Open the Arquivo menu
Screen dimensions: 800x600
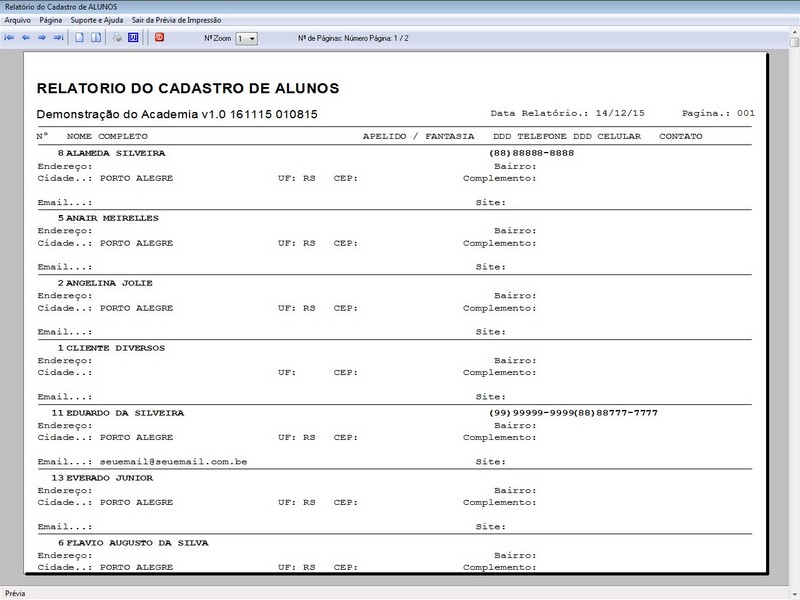[x=18, y=20]
